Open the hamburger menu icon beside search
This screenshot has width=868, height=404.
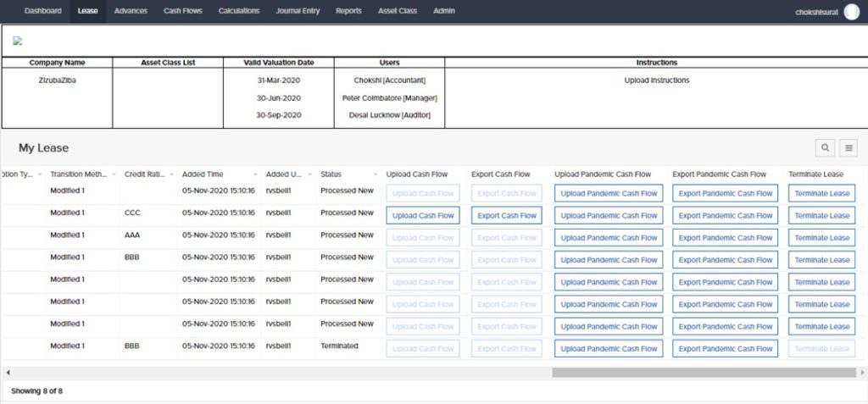(x=849, y=148)
